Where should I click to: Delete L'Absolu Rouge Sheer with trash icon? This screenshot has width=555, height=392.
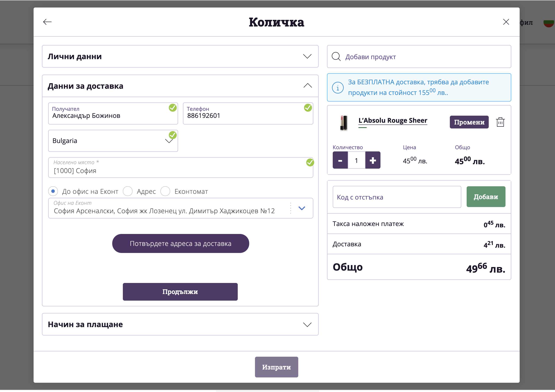click(x=500, y=122)
